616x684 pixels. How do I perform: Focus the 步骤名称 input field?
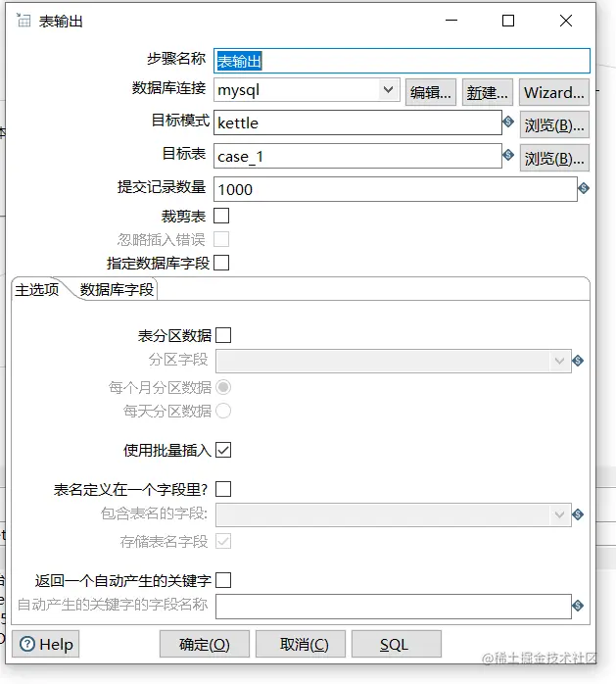402,61
